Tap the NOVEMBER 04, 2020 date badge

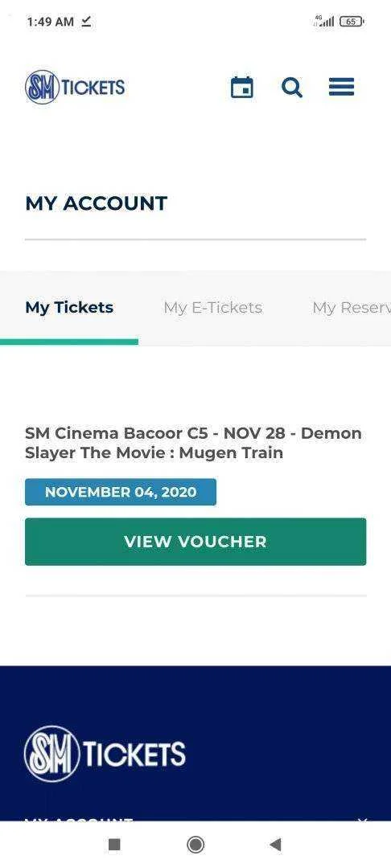121,492
